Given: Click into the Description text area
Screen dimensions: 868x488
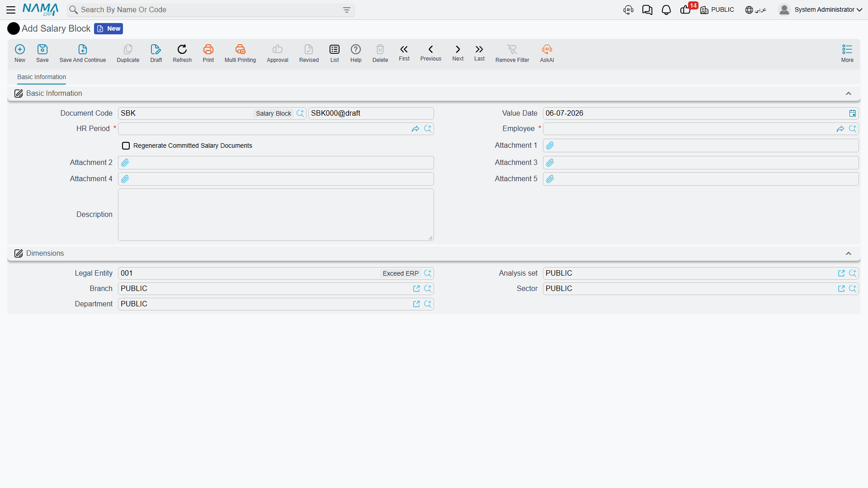Looking at the screenshot, I should [x=276, y=215].
